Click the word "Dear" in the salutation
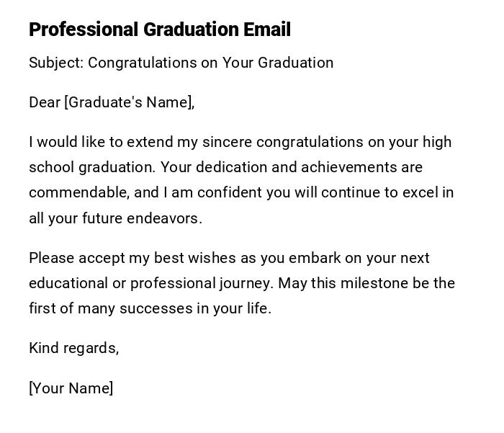The image size is (504, 433). [x=45, y=102]
